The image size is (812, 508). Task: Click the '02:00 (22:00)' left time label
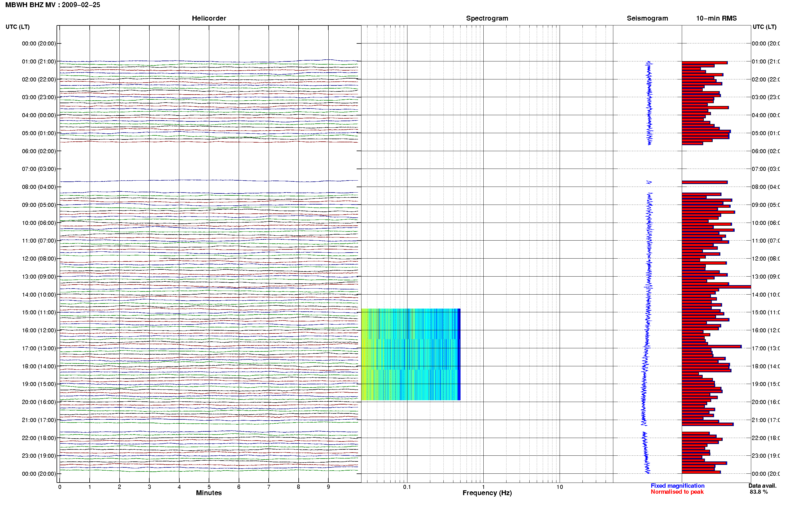coord(39,80)
